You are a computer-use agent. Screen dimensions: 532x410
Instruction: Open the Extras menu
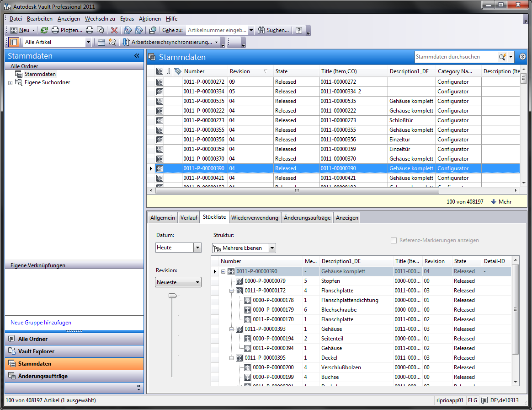(127, 19)
